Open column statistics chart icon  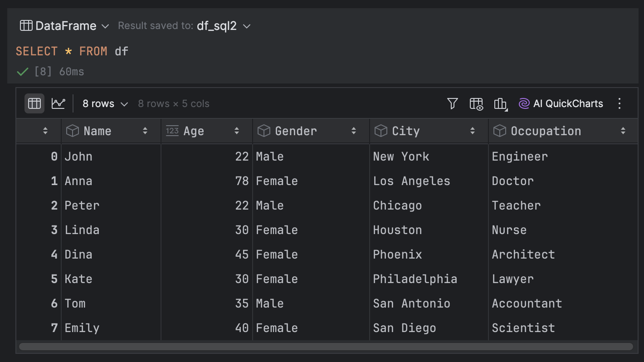(500, 104)
